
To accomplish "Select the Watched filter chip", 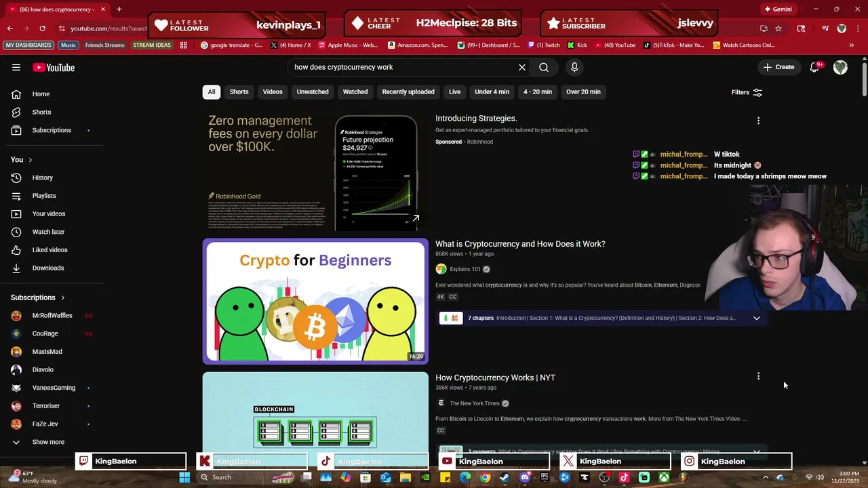I will click(355, 91).
